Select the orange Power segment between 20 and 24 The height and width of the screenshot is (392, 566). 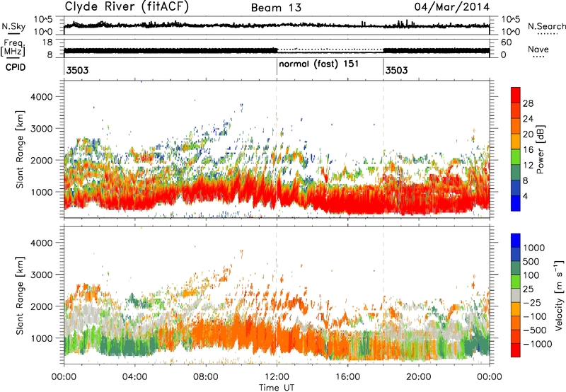coord(516,126)
